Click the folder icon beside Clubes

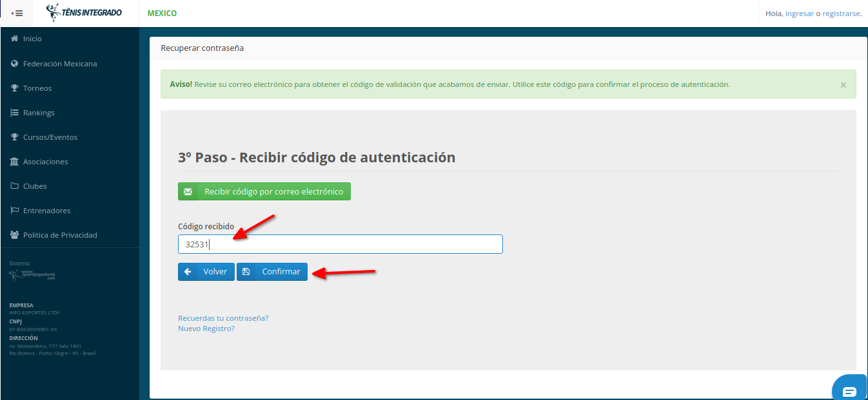pyautogui.click(x=14, y=186)
